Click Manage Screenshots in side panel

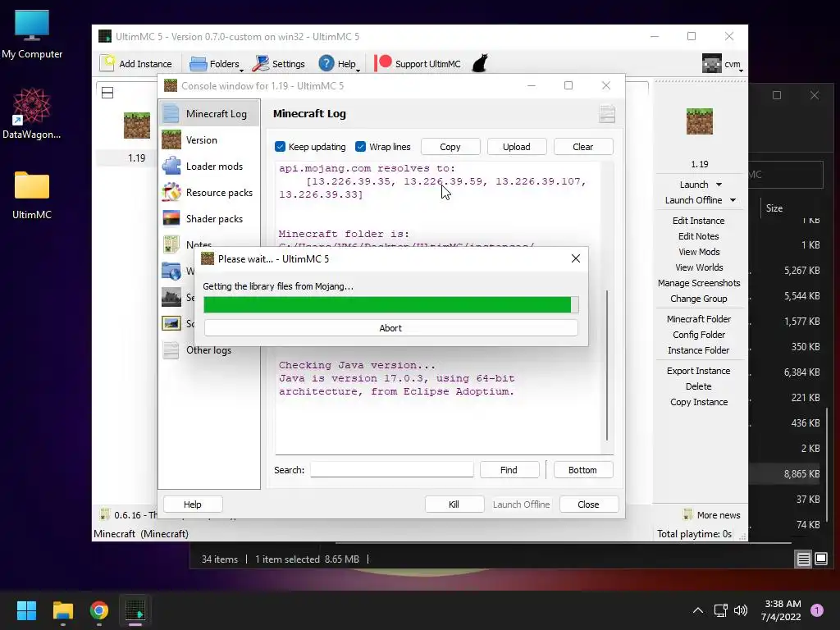(x=699, y=282)
